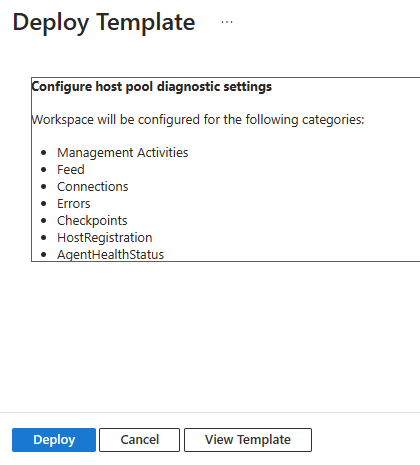420x465 pixels.
Task: Select the AgentHealthStatus category entry
Action: pos(110,255)
